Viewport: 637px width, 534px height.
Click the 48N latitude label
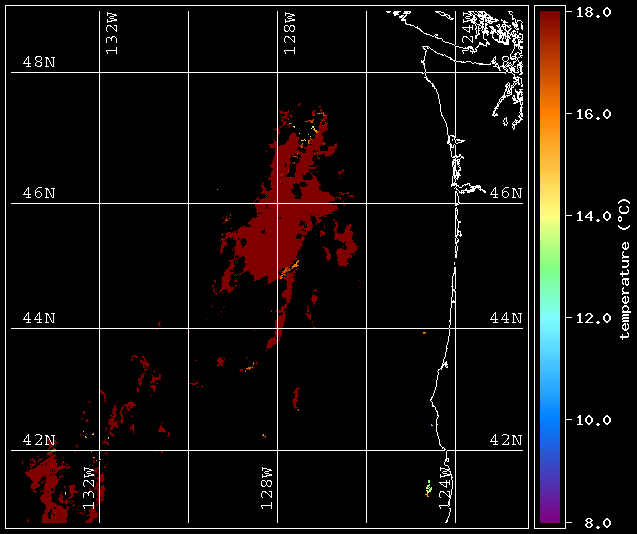tap(39, 62)
